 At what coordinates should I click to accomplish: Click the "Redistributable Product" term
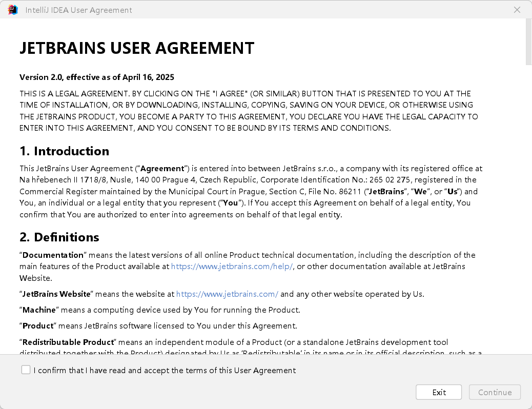click(68, 342)
